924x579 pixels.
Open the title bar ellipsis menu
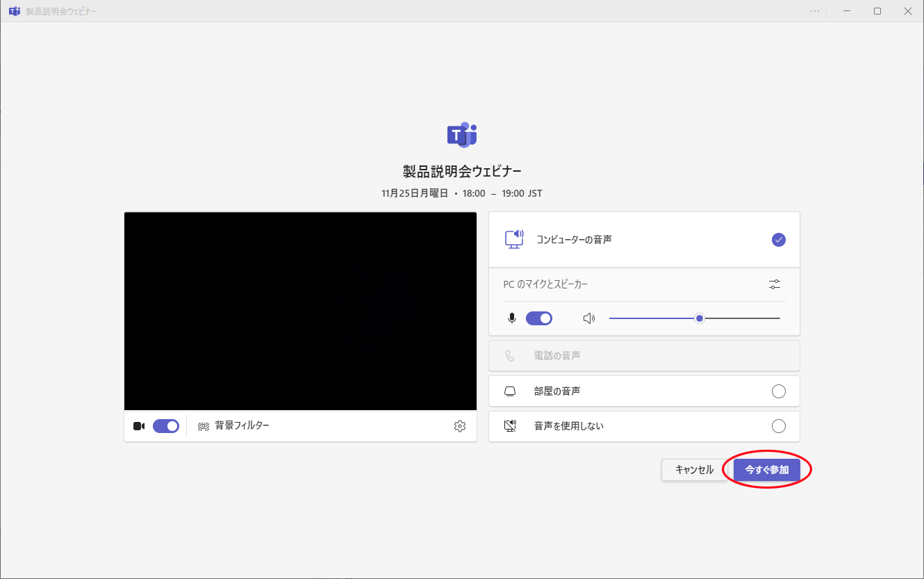[x=814, y=10]
